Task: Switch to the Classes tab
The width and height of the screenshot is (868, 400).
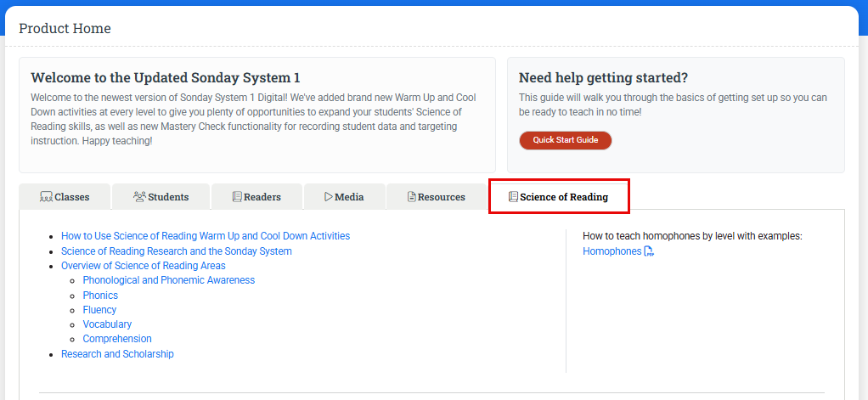Action: [x=65, y=196]
